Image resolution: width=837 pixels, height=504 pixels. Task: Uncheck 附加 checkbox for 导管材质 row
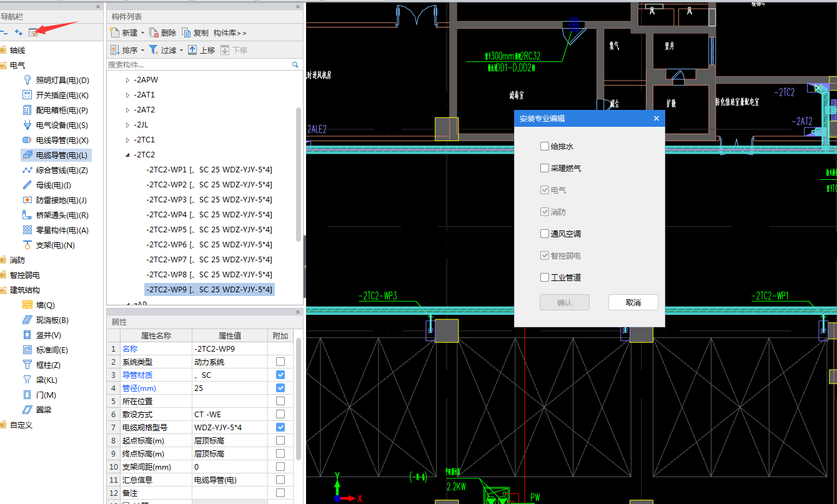(x=280, y=375)
